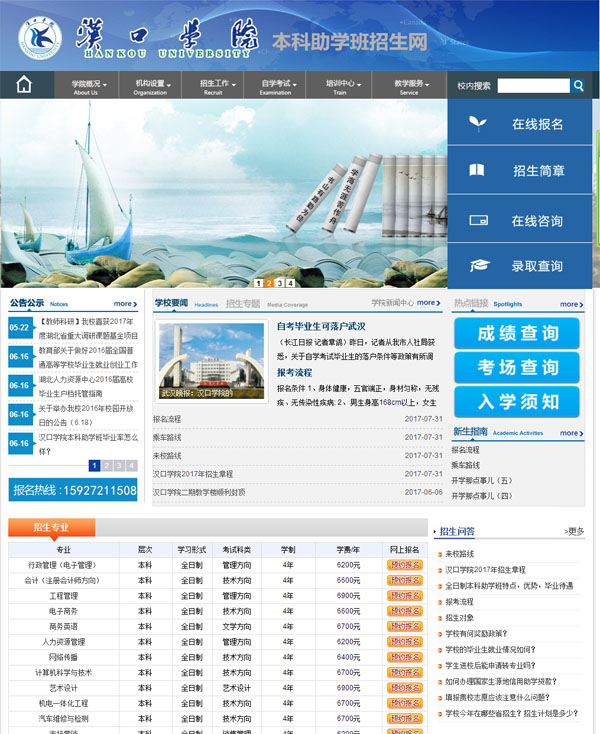The height and width of the screenshot is (734, 600).
Task: Open 开学那点事儿（四） guide link
Action: [482, 496]
